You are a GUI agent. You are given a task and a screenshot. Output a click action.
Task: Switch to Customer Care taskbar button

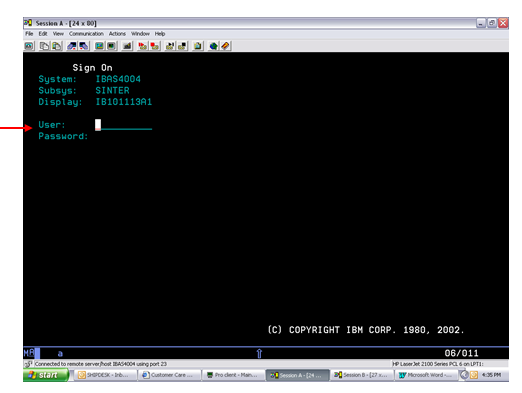pyautogui.click(x=169, y=375)
